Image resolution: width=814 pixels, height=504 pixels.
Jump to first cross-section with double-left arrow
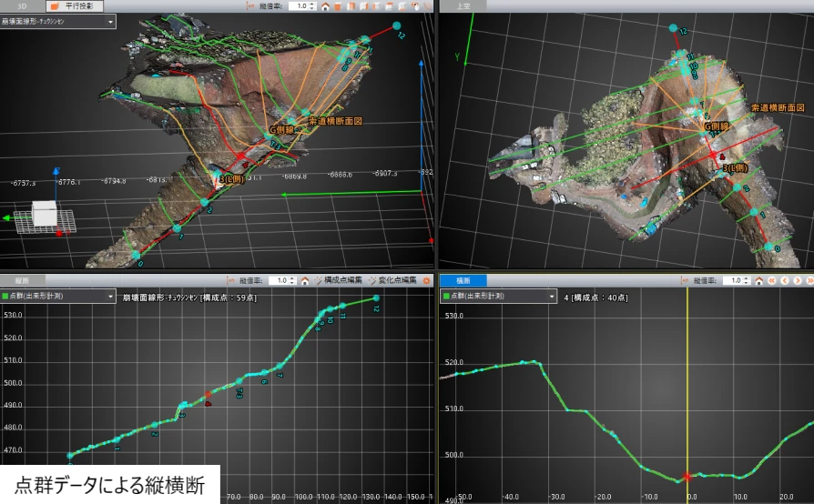click(x=772, y=281)
